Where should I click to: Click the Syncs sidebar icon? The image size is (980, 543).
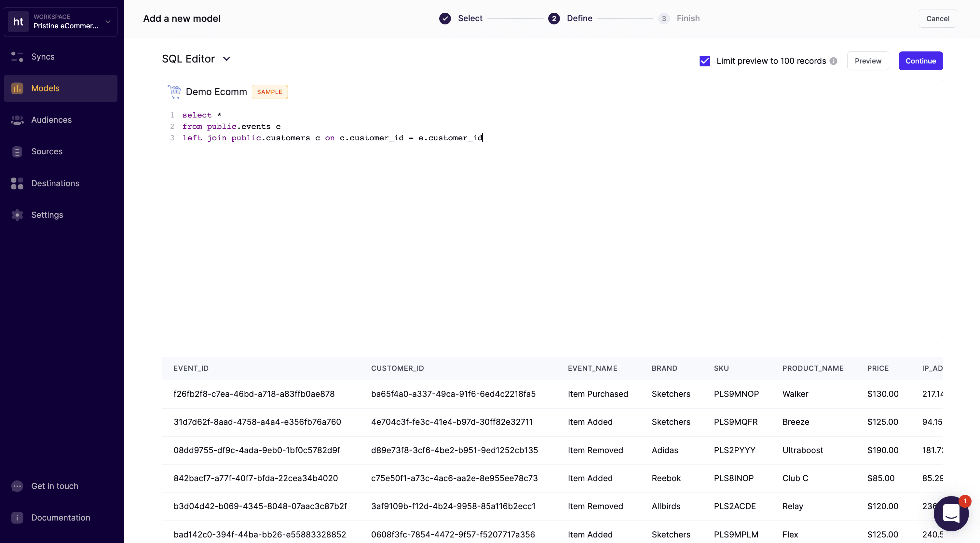click(17, 57)
